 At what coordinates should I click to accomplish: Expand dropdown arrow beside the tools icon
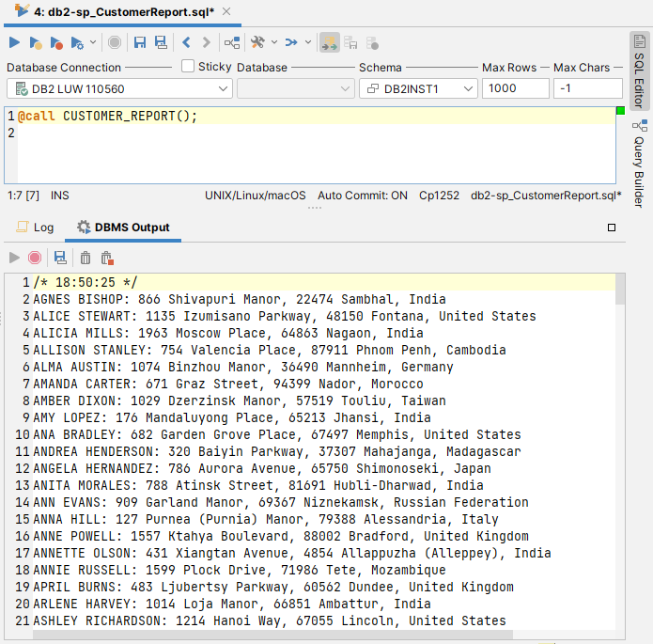[x=274, y=42]
